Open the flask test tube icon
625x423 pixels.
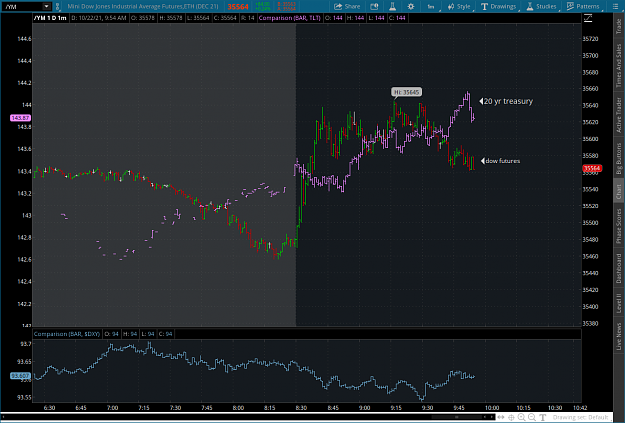coord(392,6)
